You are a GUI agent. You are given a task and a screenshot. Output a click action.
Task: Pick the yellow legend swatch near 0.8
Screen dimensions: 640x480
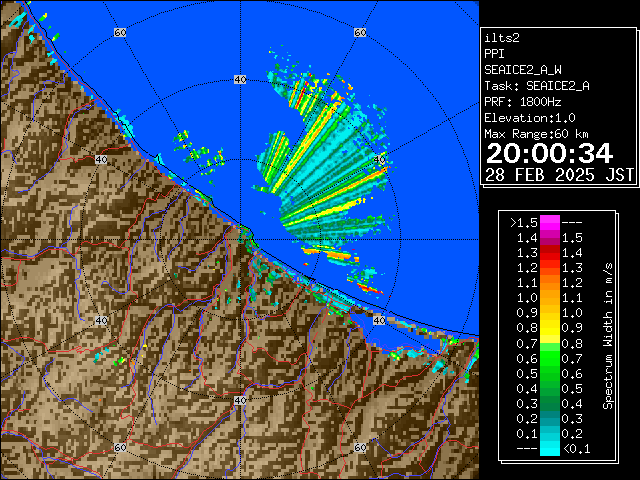pyautogui.click(x=550, y=328)
